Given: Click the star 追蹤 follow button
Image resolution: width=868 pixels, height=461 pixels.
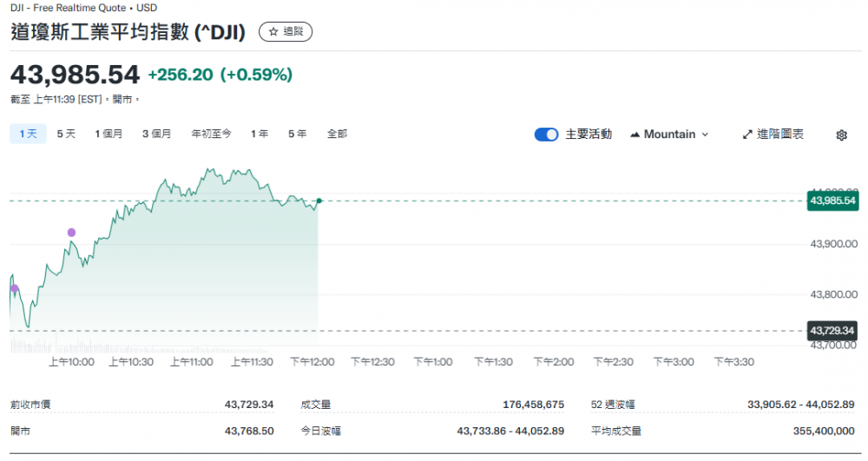Looking at the screenshot, I should point(286,31).
